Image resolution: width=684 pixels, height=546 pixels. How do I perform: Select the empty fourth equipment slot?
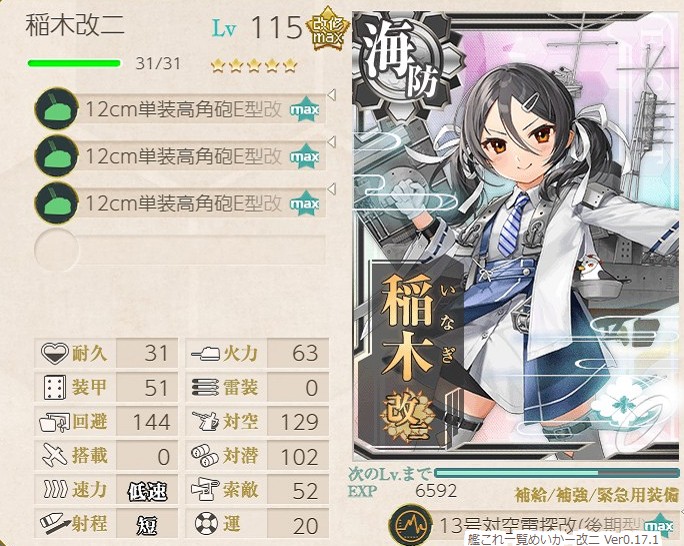[x=180, y=250]
